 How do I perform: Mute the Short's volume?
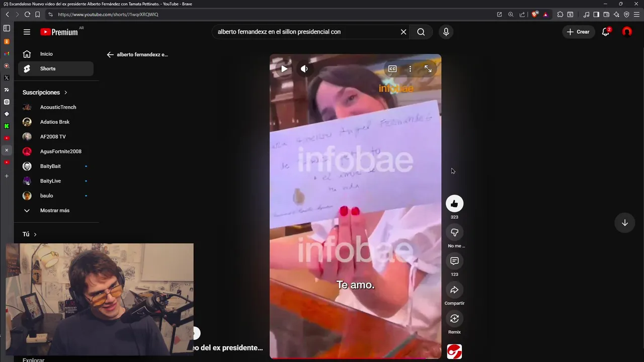pyautogui.click(x=304, y=69)
